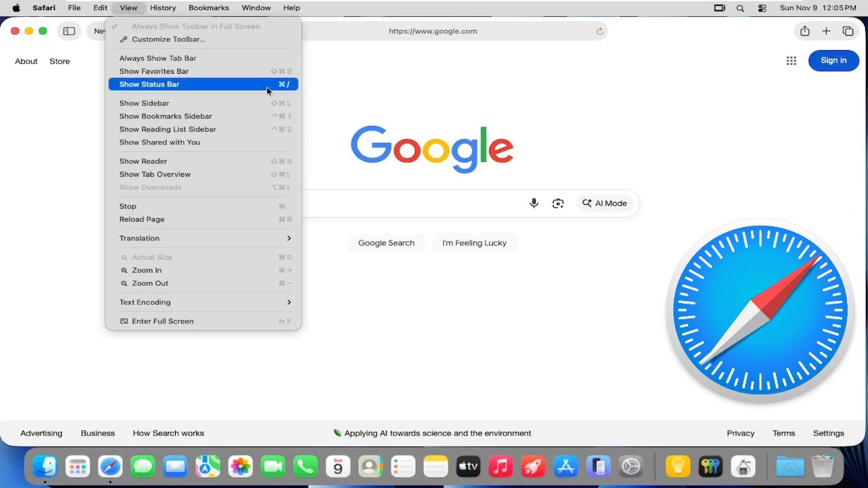Choose Show Shared with You

(x=203, y=142)
